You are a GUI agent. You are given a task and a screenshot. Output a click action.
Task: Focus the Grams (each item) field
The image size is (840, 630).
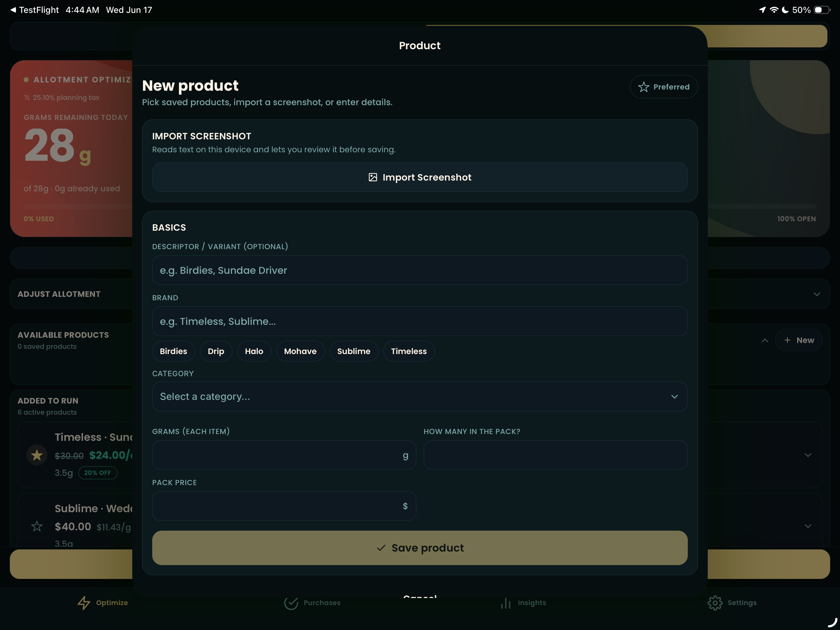click(284, 455)
